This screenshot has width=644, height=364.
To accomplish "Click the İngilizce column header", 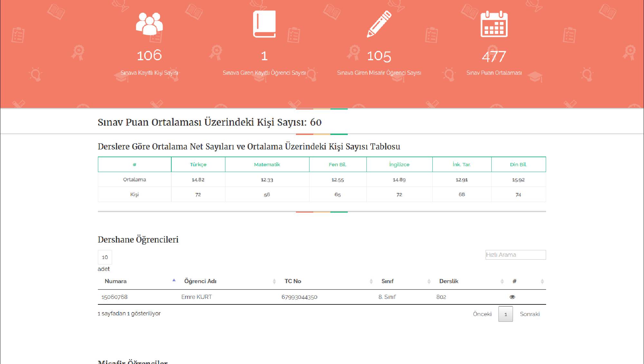I will (x=399, y=165).
